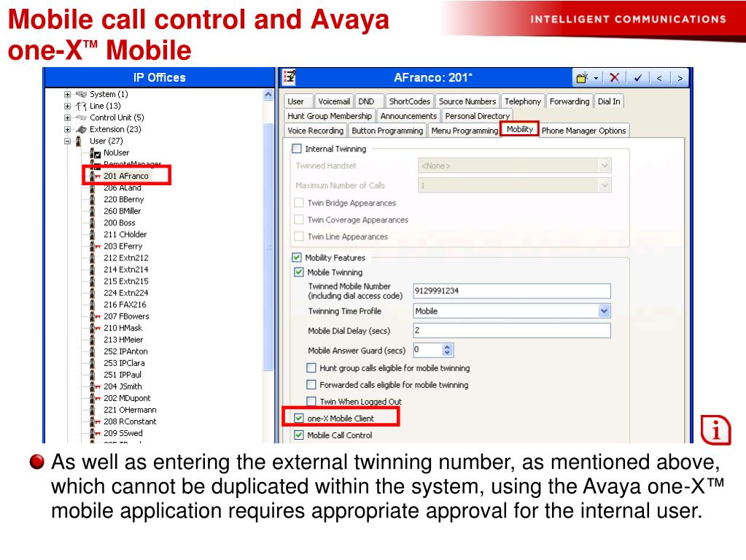Click the red information icon
The height and width of the screenshot is (560, 746).
pyautogui.click(x=715, y=429)
